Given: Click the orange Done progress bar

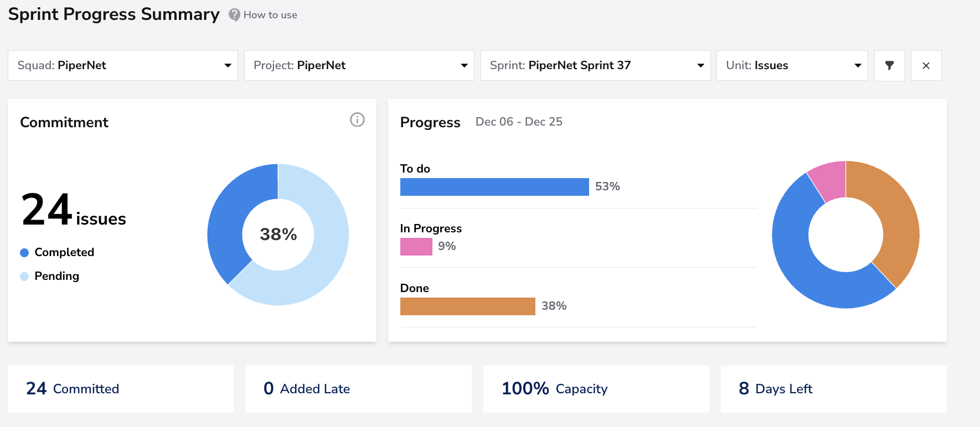Looking at the screenshot, I should coord(468,306).
